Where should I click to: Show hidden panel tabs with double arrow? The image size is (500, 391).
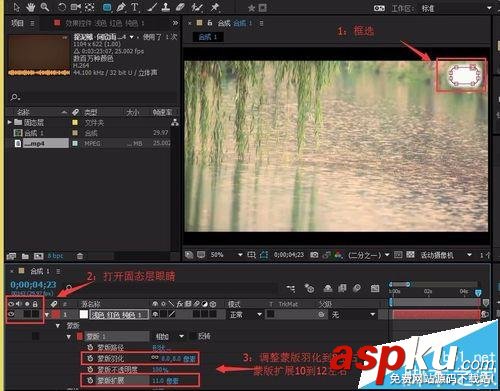click(175, 23)
